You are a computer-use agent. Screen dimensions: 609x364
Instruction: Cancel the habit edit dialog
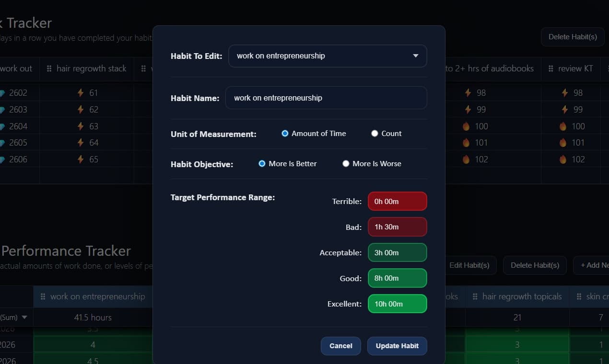coord(340,346)
